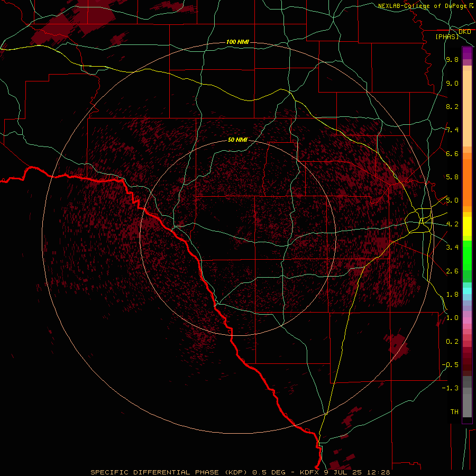
Task: Click the 1.8 value on the color scale
Action: (x=452, y=295)
